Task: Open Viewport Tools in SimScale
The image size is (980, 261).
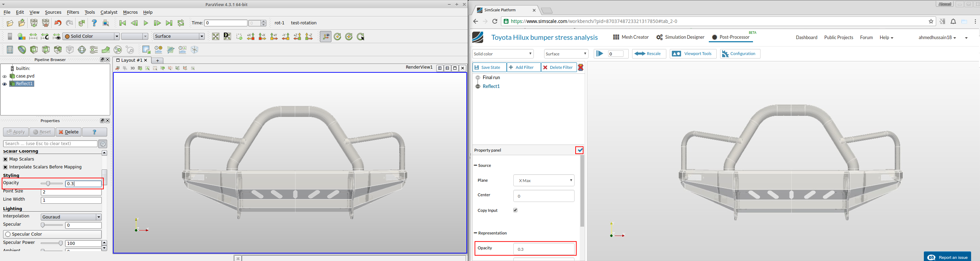Action: pyautogui.click(x=693, y=54)
